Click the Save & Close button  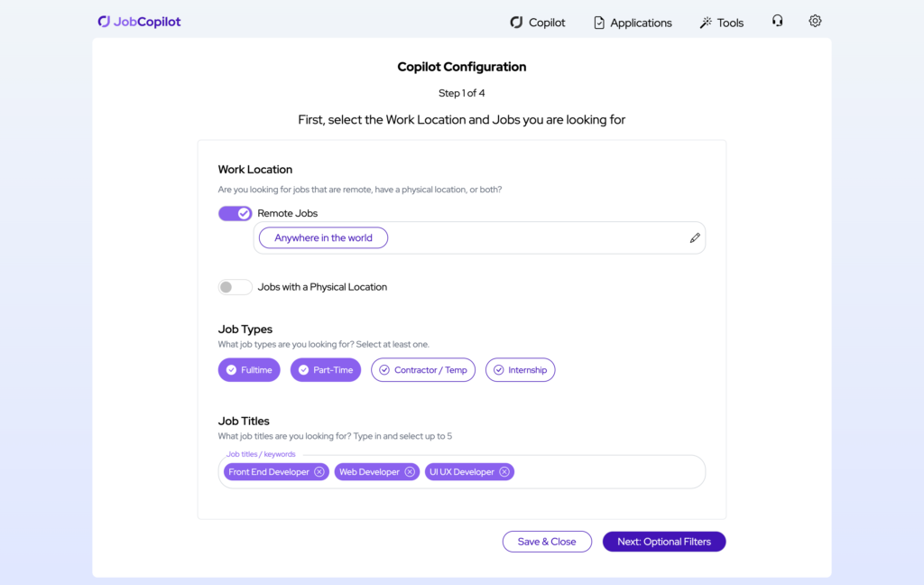point(547,542)
